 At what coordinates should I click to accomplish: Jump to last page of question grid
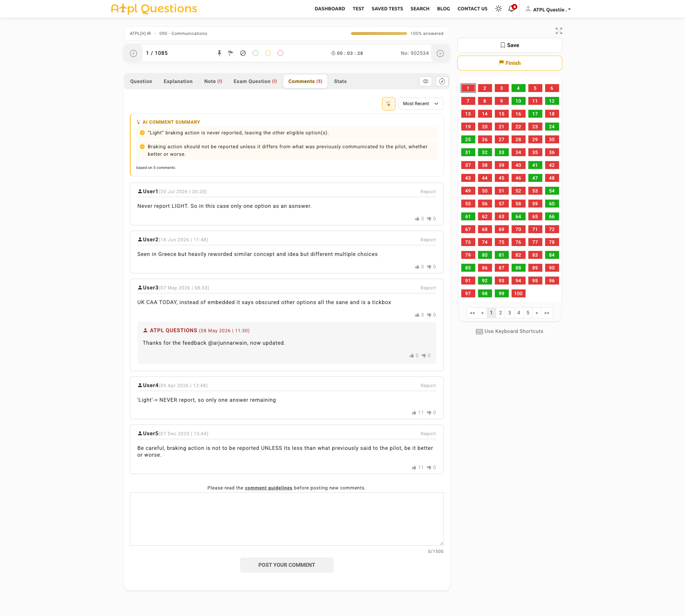pyautogui.click(x=547, y=313)
